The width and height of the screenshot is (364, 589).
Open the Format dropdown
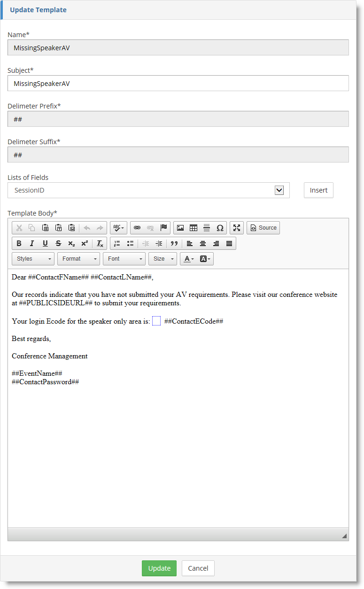(x=78, y=259)
